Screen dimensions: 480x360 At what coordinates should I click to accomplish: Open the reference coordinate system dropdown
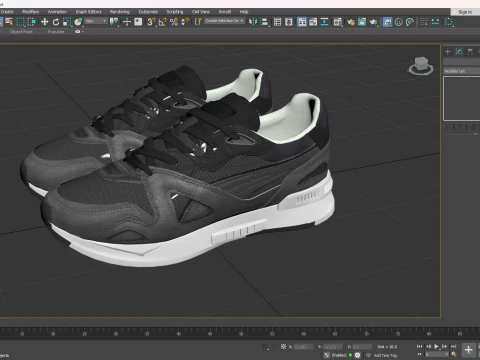[x=96, y=21]
